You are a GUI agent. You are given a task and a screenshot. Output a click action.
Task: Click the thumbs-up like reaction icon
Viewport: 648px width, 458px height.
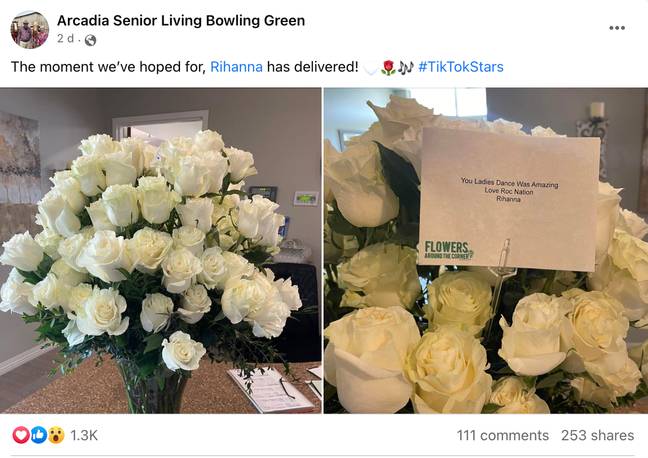click(x=38, y=435)
